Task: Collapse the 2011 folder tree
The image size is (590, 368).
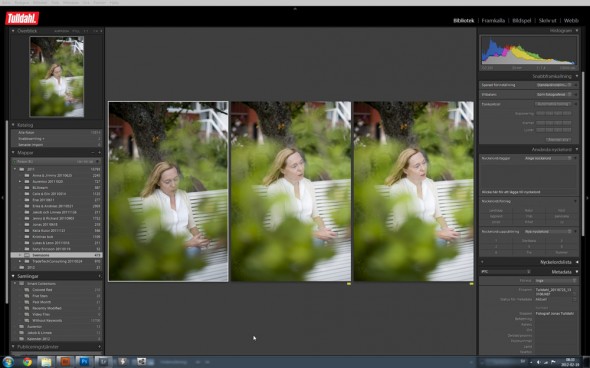Action: pos(15,169)
